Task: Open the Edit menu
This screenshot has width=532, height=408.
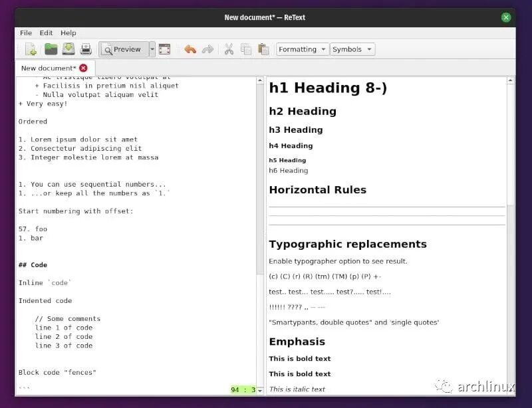Action: tap(46, 33)
